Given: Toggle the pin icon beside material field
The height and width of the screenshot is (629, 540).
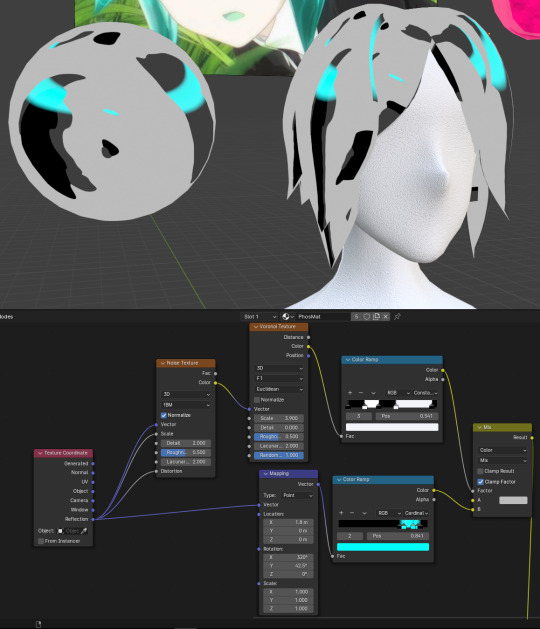Looking at the screenshot, I should tap(397, 317).
